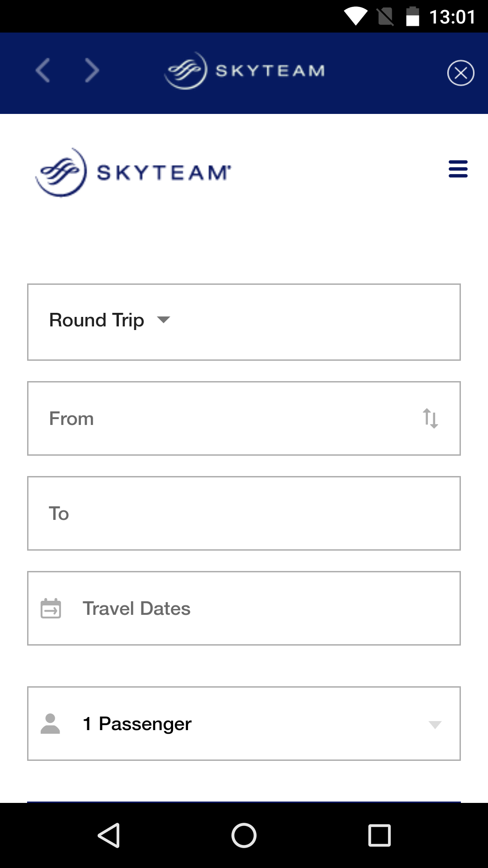Swap From and To with arrows icon
This screenshot has width=488, height=868.
(430, 418)
